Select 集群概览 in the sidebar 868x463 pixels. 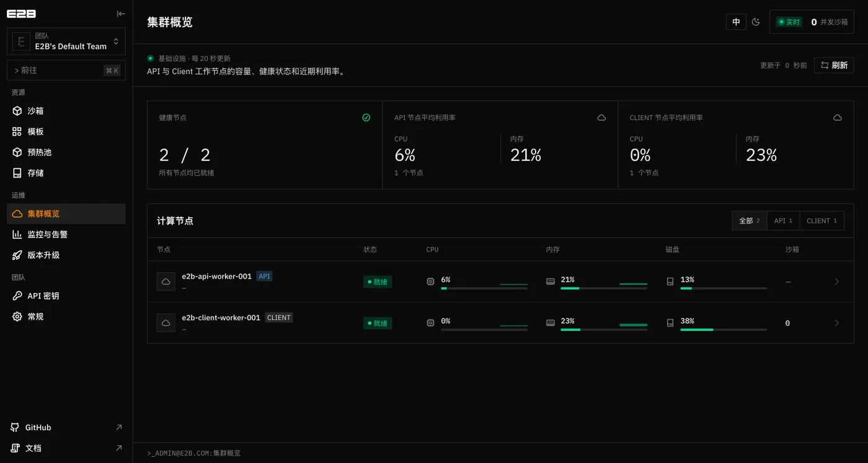point(66,214)
